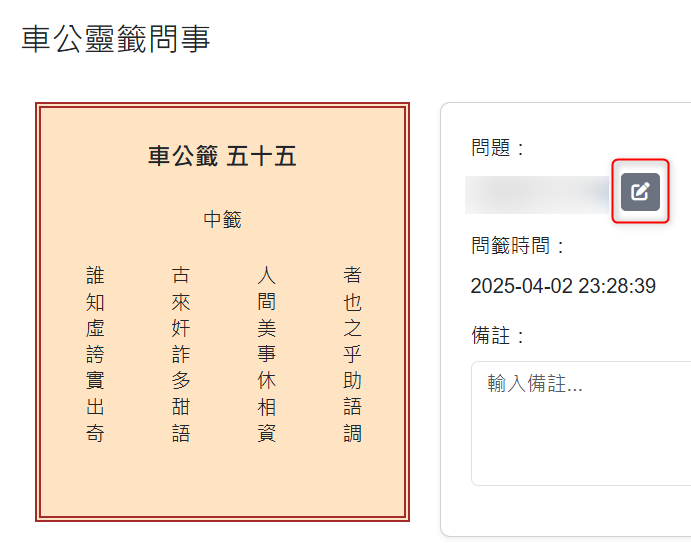
Task: Click the number 五十五 in the card title
Action: coord(262,157)
